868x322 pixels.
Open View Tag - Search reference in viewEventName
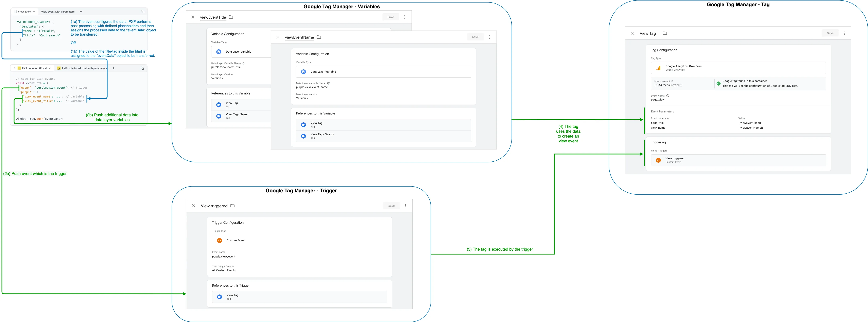tap(383, 136)
